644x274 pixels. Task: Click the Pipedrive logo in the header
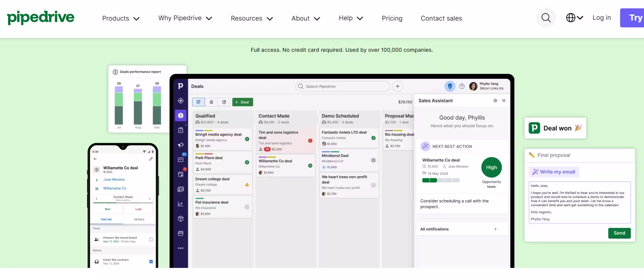[x=41, y=18]
